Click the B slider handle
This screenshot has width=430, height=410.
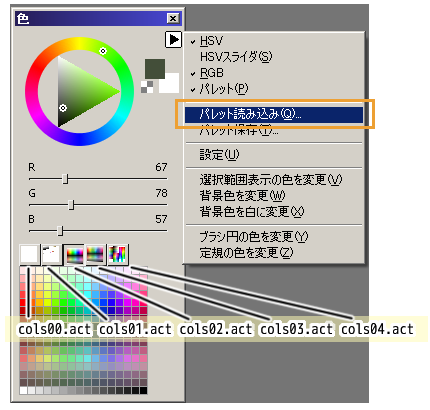tap(60, 231)
